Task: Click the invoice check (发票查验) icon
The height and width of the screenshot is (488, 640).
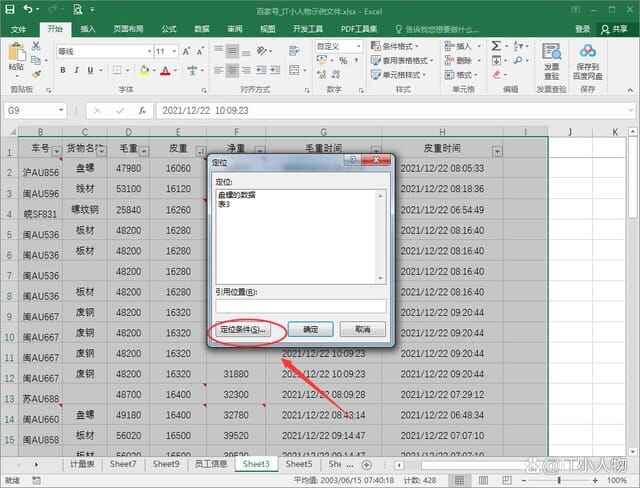Action: tap(551, 58)
